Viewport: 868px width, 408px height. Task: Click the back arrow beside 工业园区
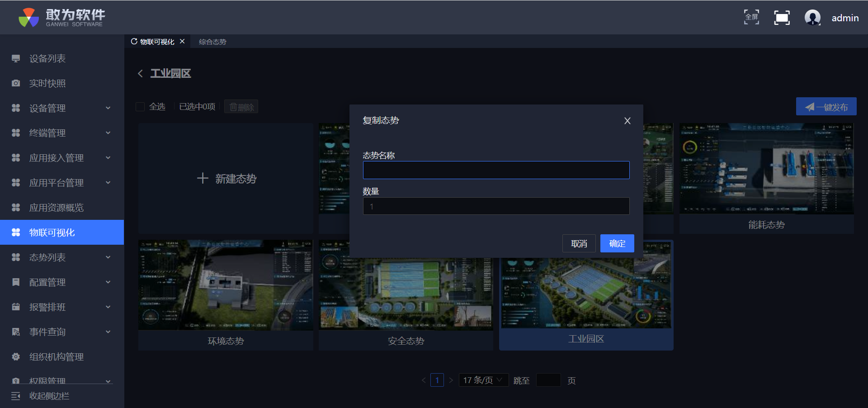140,73
